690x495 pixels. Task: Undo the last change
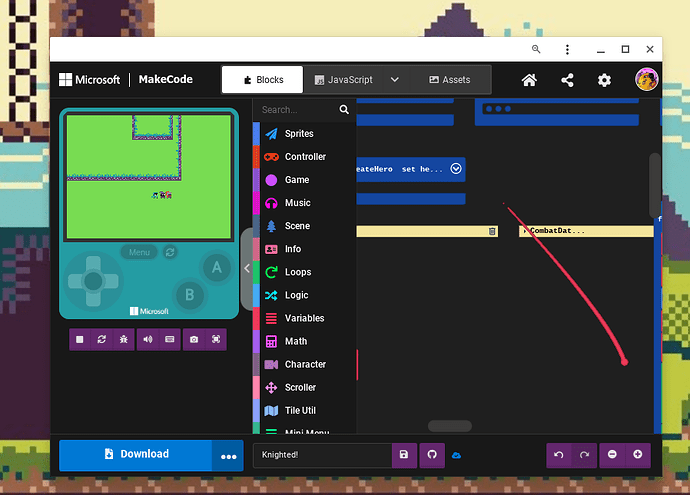click(559, 455)
